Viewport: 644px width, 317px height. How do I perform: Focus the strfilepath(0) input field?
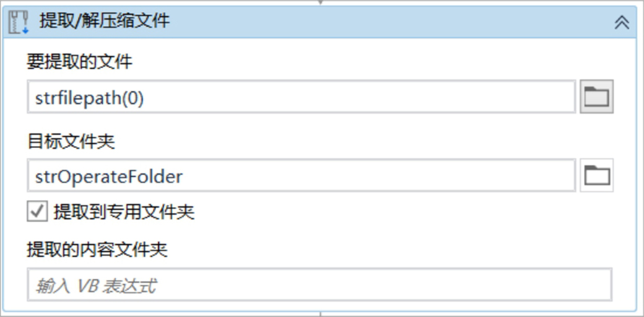(302, 97)
